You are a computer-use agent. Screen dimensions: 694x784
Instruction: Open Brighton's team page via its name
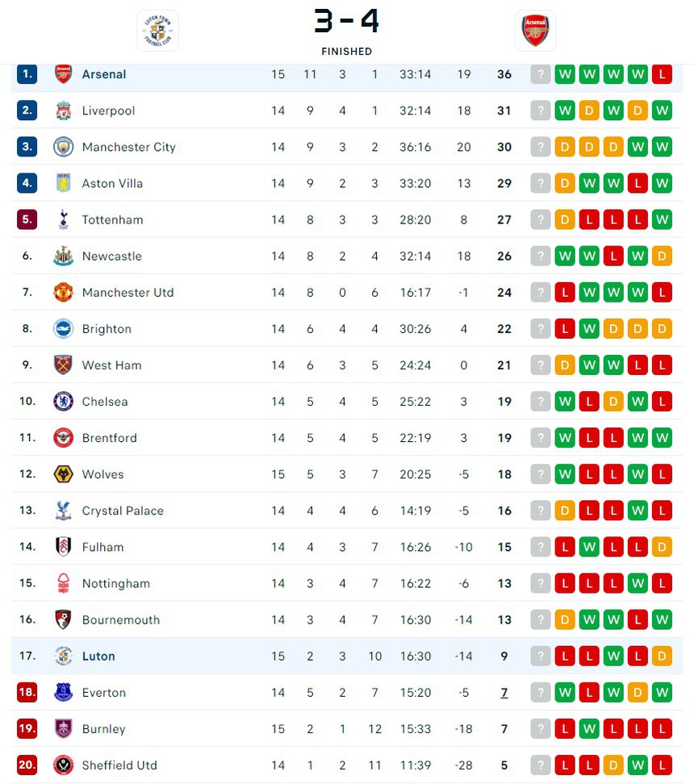(107, 328)
